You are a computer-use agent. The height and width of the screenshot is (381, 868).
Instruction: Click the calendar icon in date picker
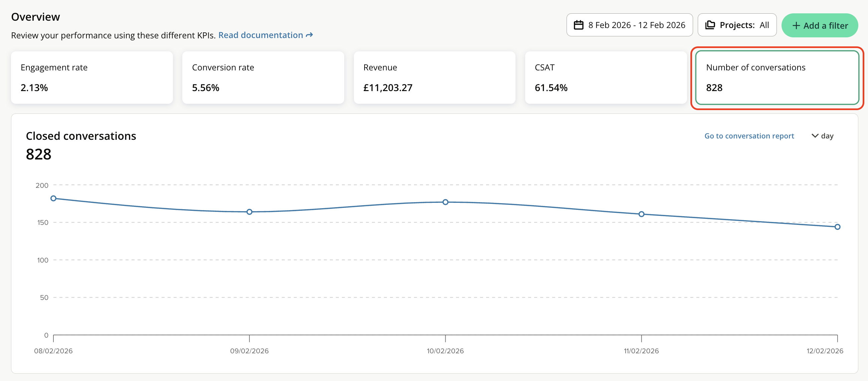click(578, 25)
